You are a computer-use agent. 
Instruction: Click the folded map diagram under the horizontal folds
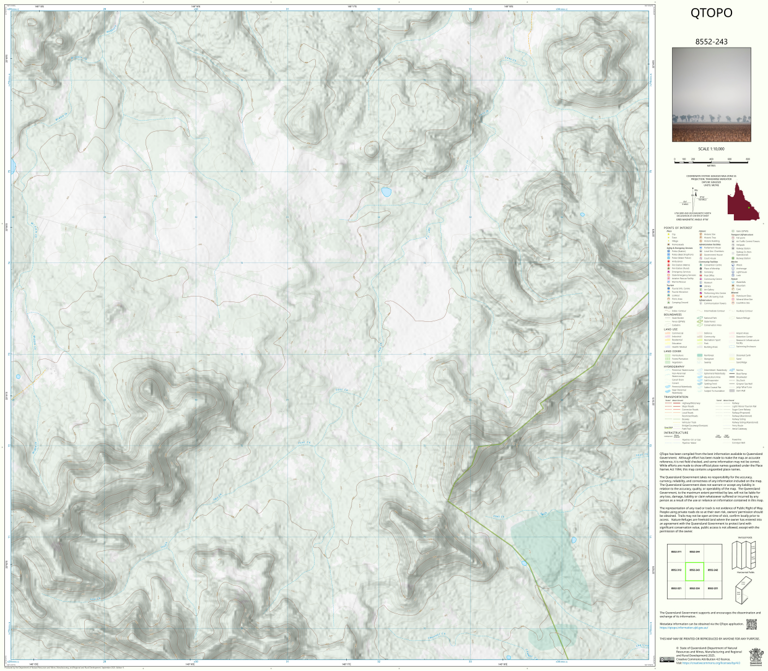click(x=744, y=590)
